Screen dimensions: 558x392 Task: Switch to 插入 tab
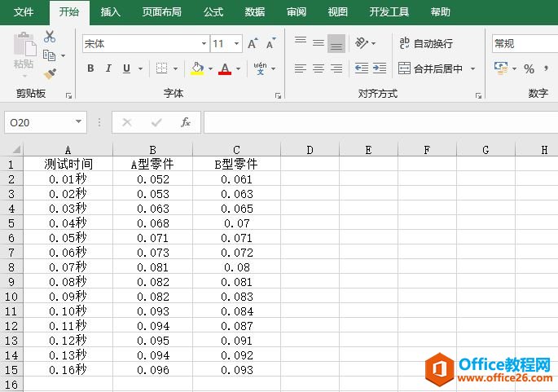[110, 11]
